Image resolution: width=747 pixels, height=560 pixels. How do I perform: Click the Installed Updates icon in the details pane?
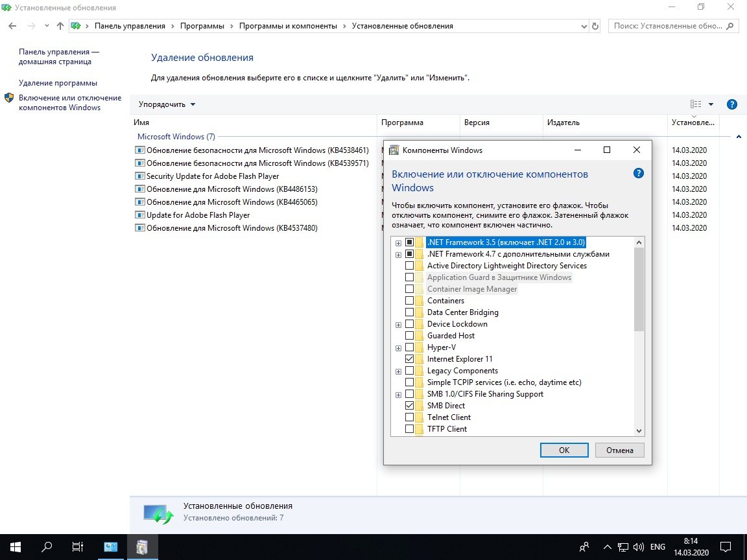click(159, 514)
